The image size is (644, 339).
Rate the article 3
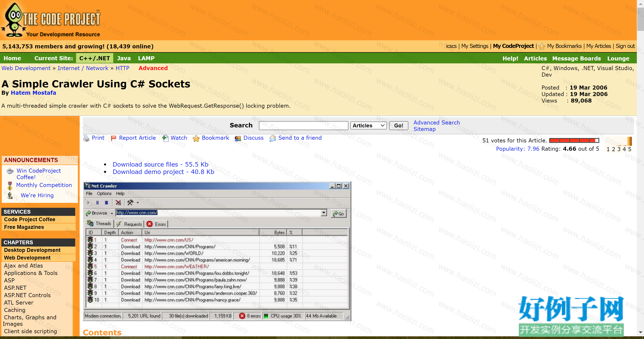(x=619, y=149)
